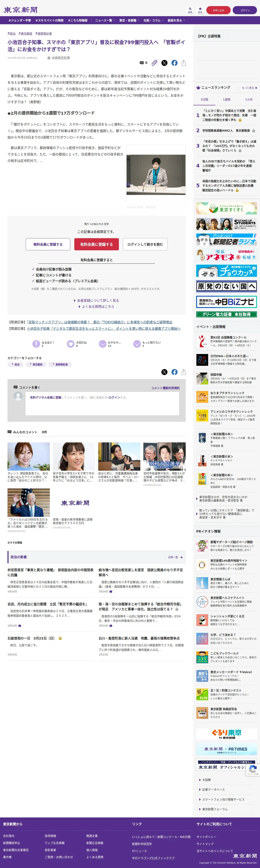Follow the 政治 category

(x=16, y=364)
